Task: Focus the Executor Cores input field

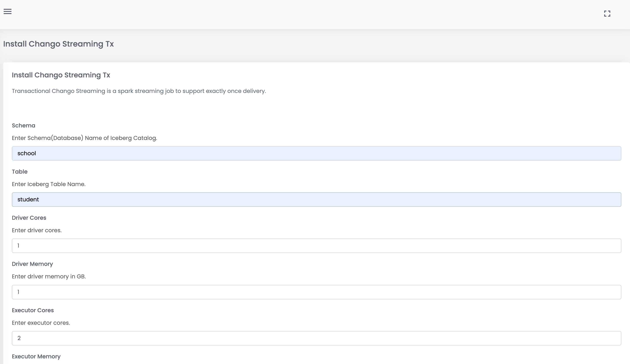Action: pos(316,338)
